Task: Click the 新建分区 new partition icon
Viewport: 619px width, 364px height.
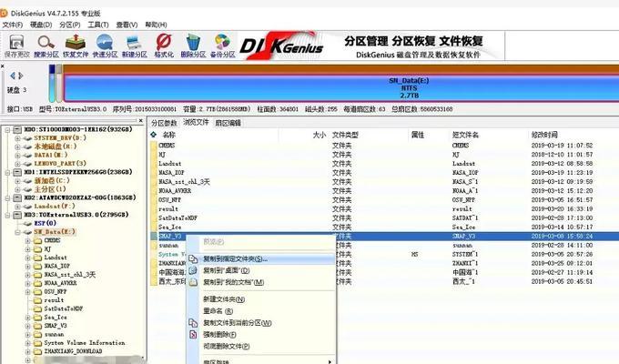Action: point(134,42)
